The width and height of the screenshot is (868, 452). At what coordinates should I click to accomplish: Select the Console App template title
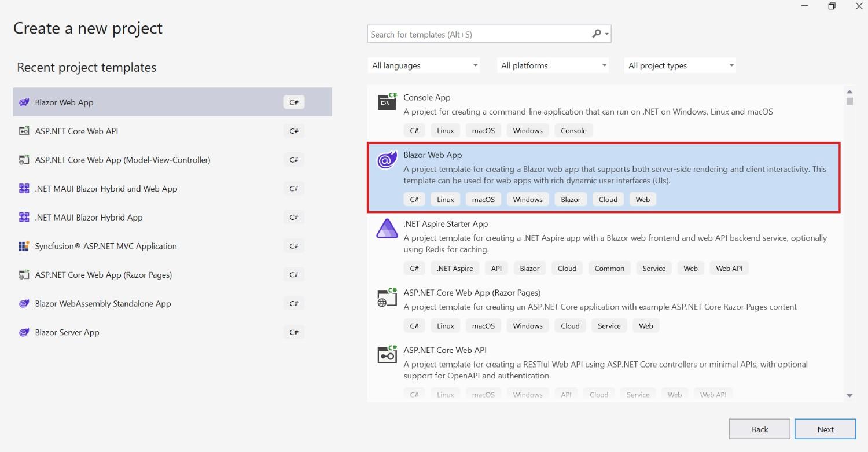427,98
